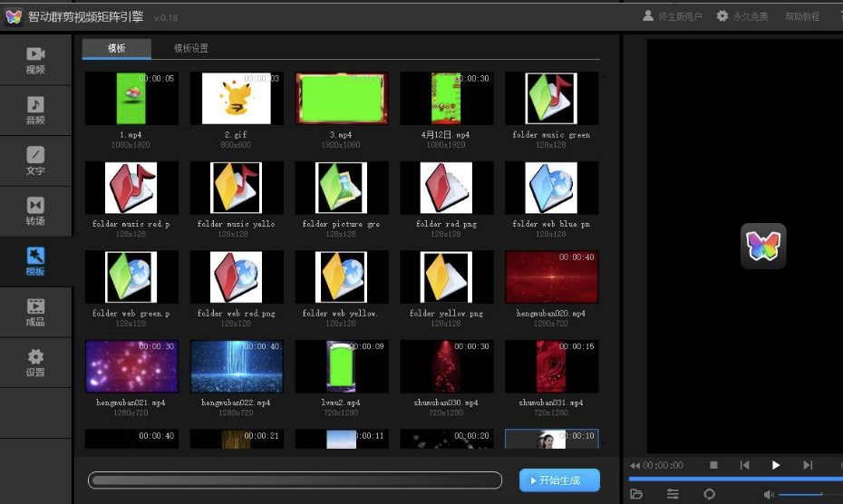This screenshot has width=843, height=504.
Task: Mute the preview volume speaker icon
Action: pyautogui.click(x=769, y=494)
